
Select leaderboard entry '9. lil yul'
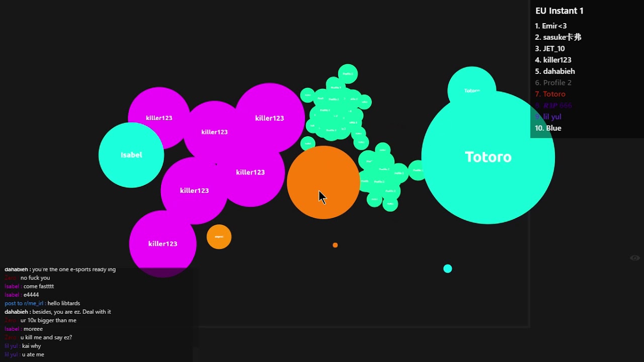548,117
